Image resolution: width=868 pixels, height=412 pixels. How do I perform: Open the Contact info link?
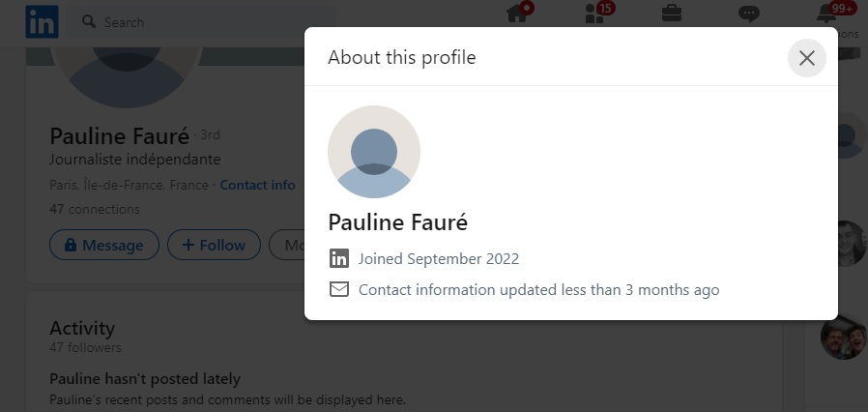click(257, 185)
